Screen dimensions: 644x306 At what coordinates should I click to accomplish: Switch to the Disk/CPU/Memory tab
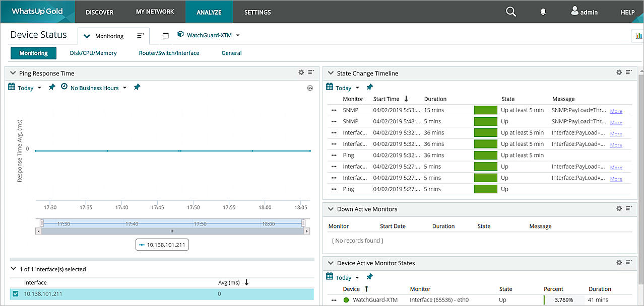point(93,53)
